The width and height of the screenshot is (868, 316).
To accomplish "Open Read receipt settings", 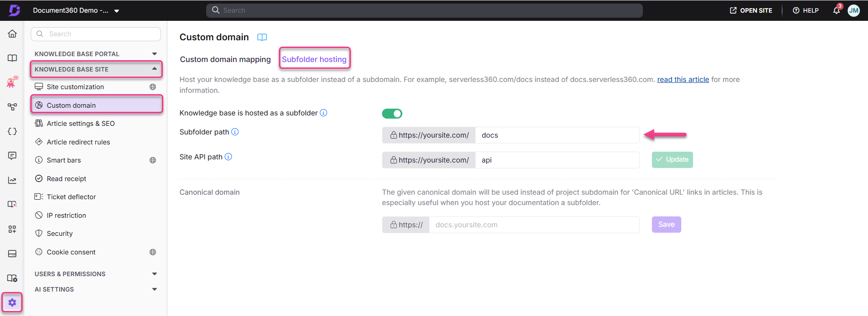I will point(96,179).
